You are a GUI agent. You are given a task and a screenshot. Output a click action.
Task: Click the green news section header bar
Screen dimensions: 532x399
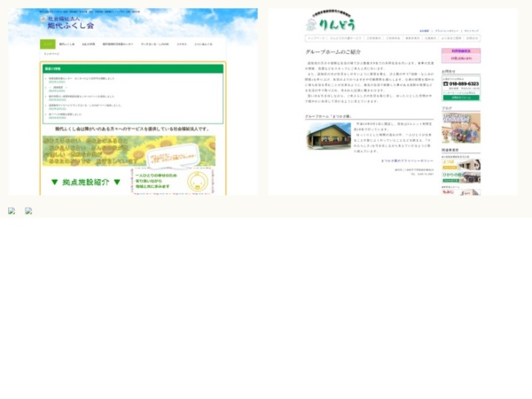coord(132,68)
